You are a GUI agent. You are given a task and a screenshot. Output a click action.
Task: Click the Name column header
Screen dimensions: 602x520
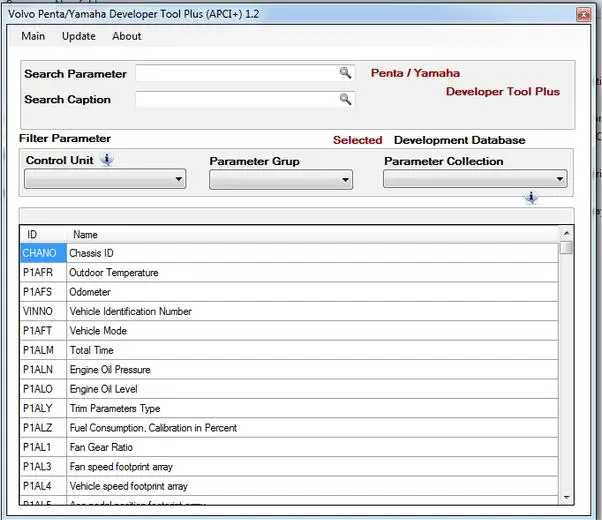[312, 235]
